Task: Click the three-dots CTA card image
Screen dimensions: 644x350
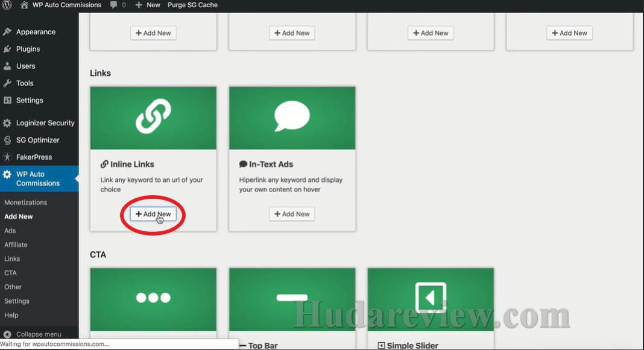Action: (153, 299)
